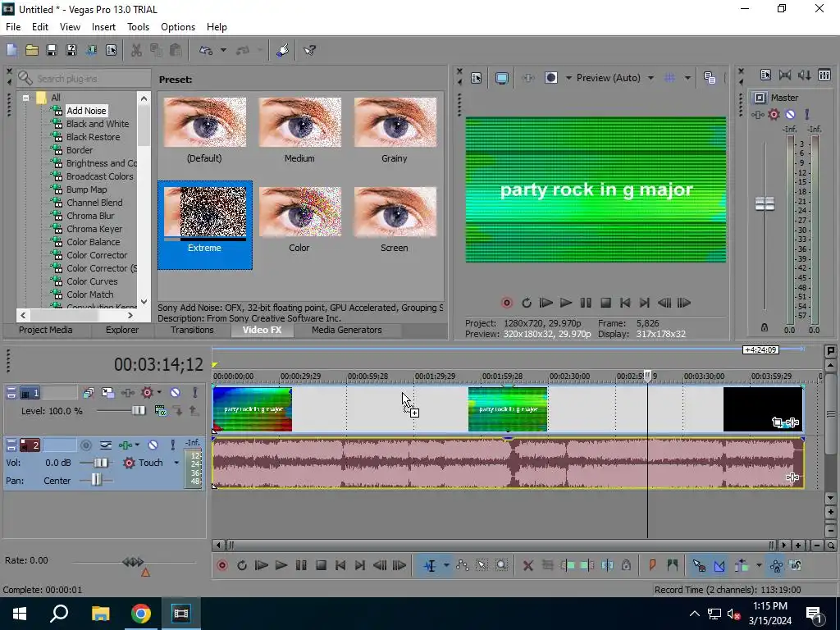
Task: Click the Master FX red gear icon
Action: click(774, 115)
